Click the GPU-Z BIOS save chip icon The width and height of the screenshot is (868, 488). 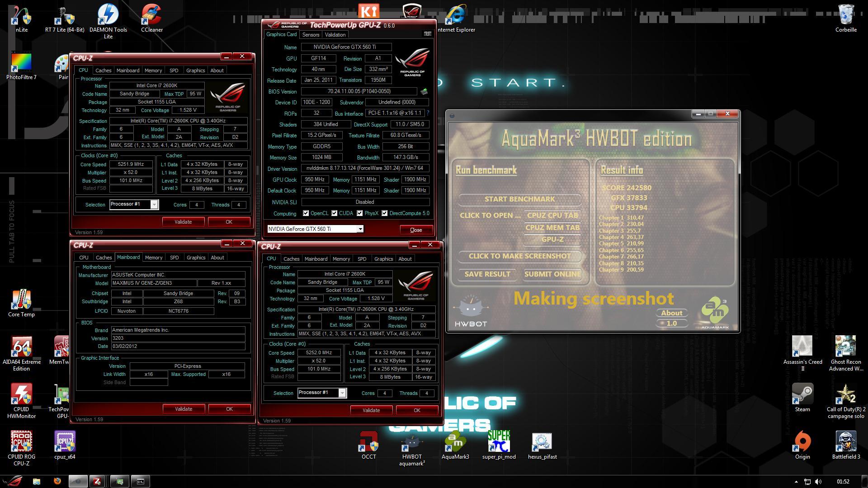tap(424, 91)
